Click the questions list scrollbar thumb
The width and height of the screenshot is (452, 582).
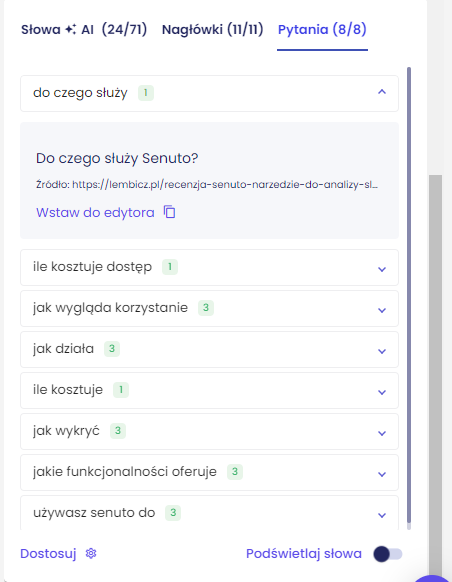point(409,295)
